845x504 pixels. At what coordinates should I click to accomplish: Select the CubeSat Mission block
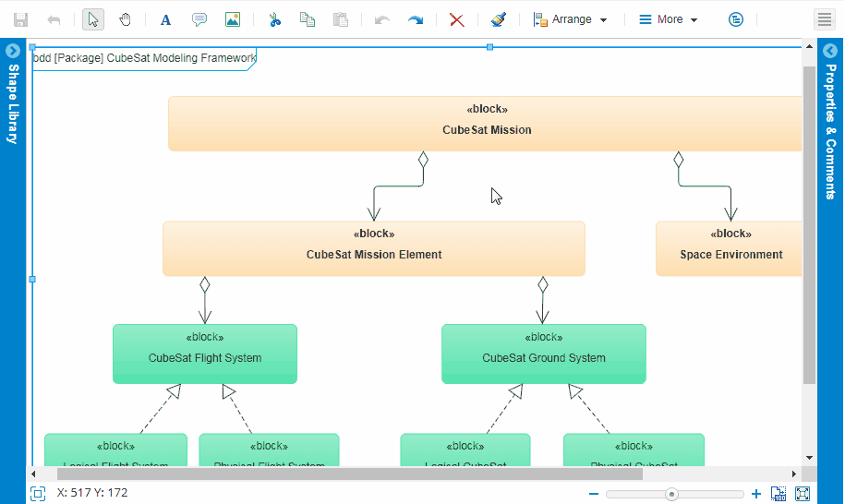(485, 124)
